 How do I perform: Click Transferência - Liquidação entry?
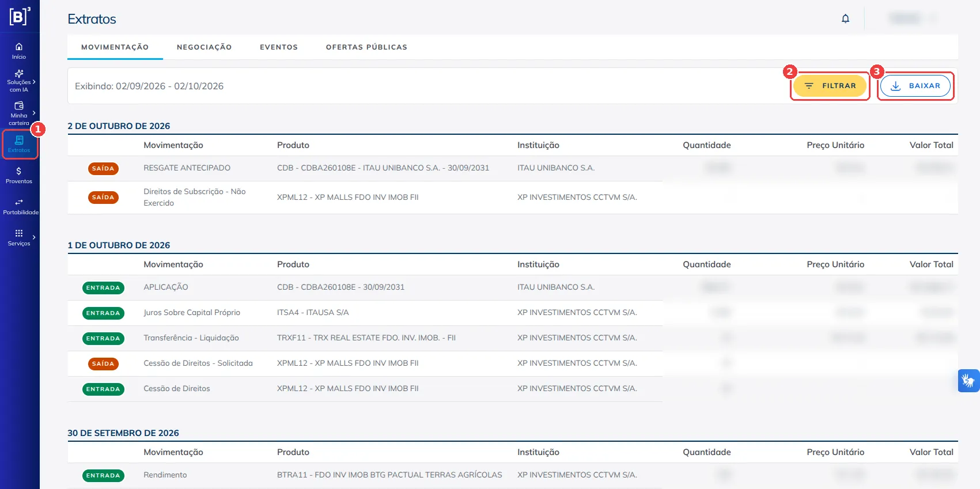[191, 338]
